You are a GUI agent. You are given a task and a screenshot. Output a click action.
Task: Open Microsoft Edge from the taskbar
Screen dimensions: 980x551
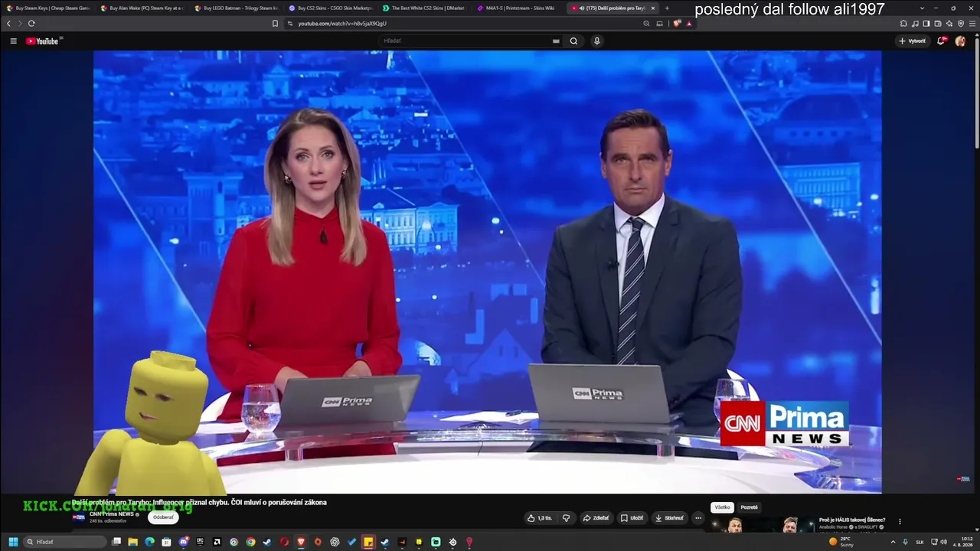click(x=149, y=542)
